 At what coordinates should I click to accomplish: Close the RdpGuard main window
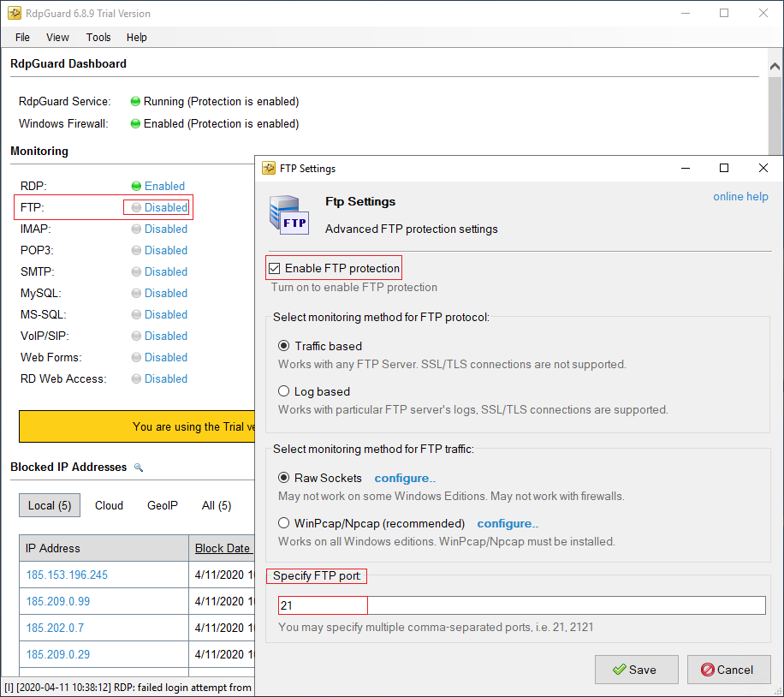pos(763,13)
